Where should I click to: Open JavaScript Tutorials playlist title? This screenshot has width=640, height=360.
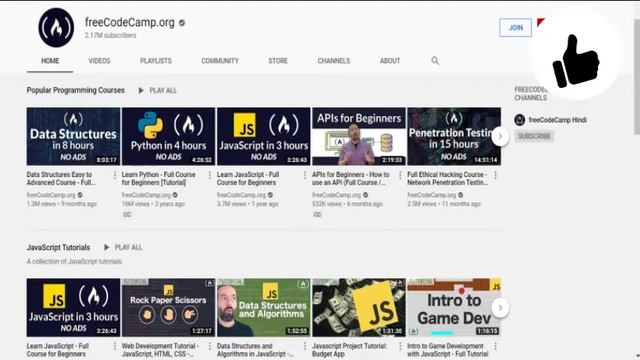click(x=58, y=247)
